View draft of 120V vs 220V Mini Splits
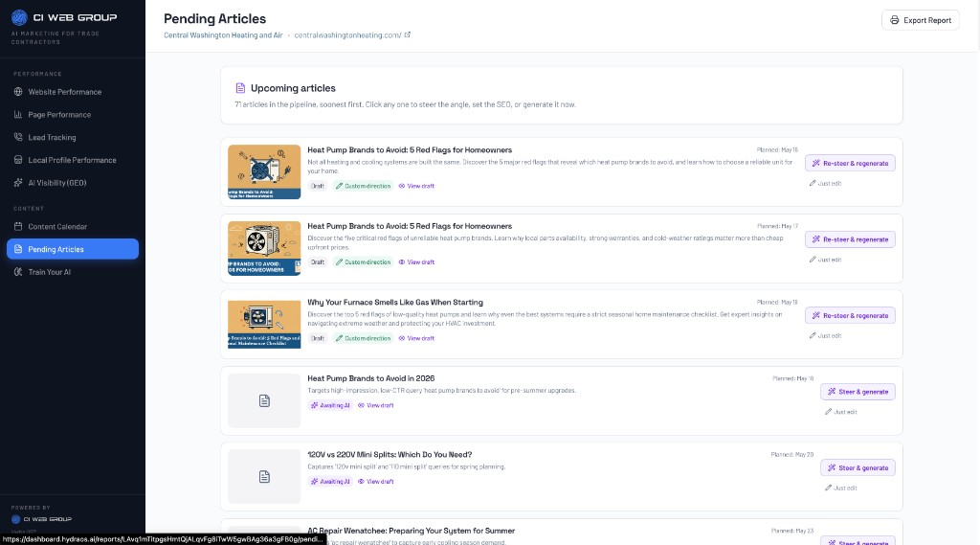 375,482
